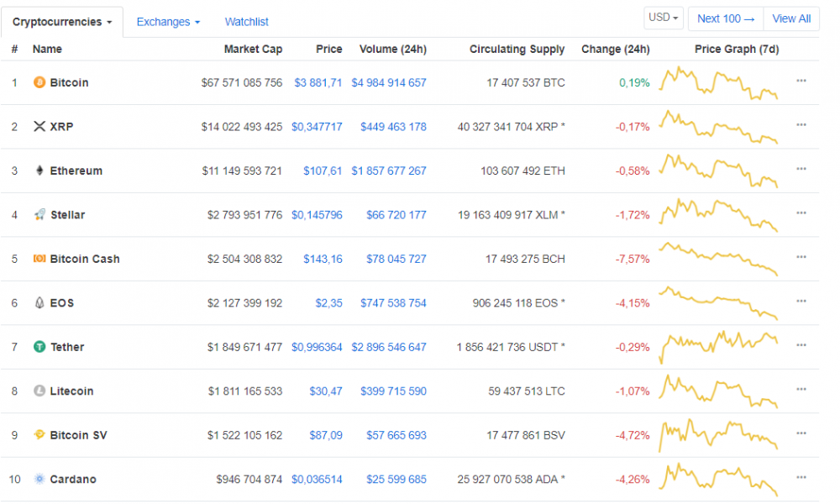Image resolution: width=840 pixels, height=504 pixels.
Task: Sort by the Name column header
Action: pos(47,50)
